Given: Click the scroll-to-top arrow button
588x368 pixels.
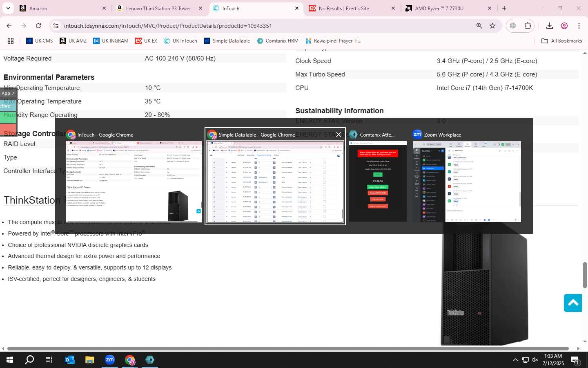Looking at the screenshot, I should point(573,303).
